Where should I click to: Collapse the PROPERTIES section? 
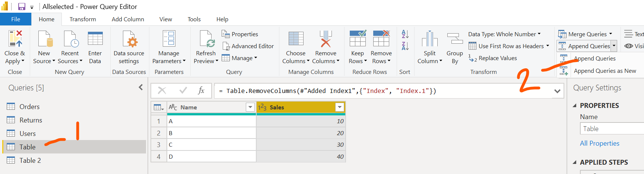pos(574,106)
